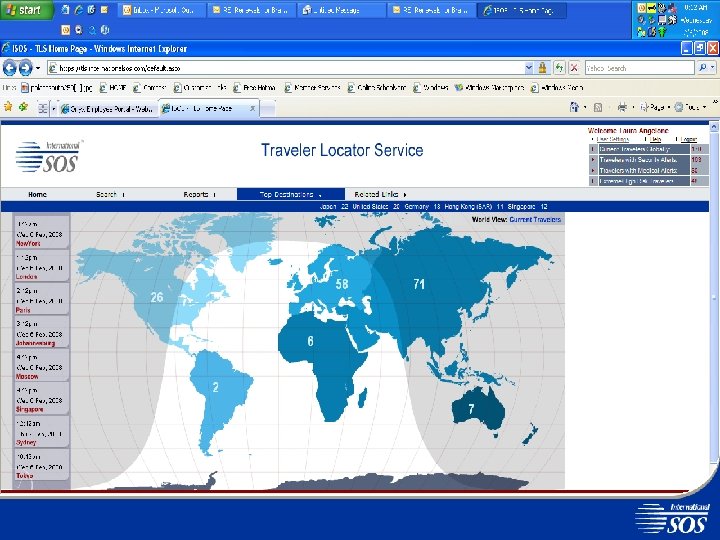Open Travelers with Medical Alerts row
720x540 pixels.
(x=644, y=170)
